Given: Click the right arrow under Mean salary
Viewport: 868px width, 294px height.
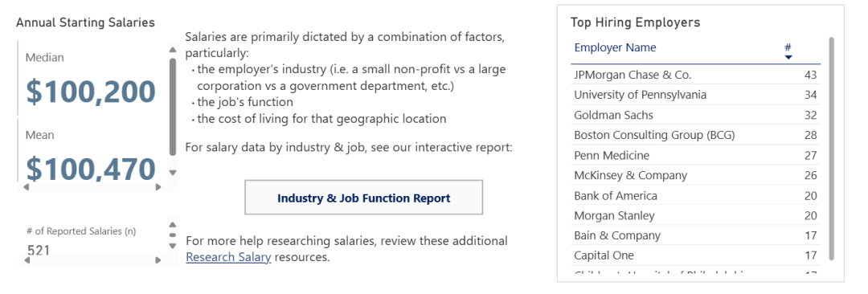Looking at the screenshot, I should point(158,187).
